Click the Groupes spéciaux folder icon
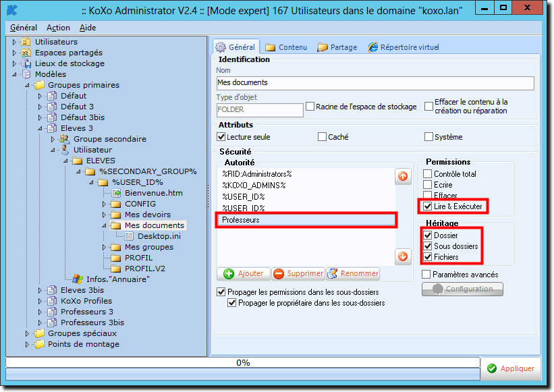The width and height of the screenshot is (554, 392). (x=39, y=333)
